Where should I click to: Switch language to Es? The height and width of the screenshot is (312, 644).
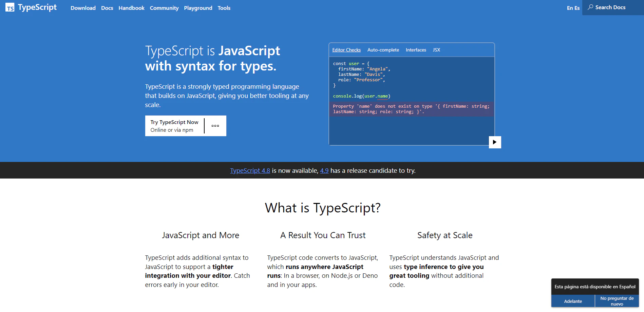(x=577, y=8)
